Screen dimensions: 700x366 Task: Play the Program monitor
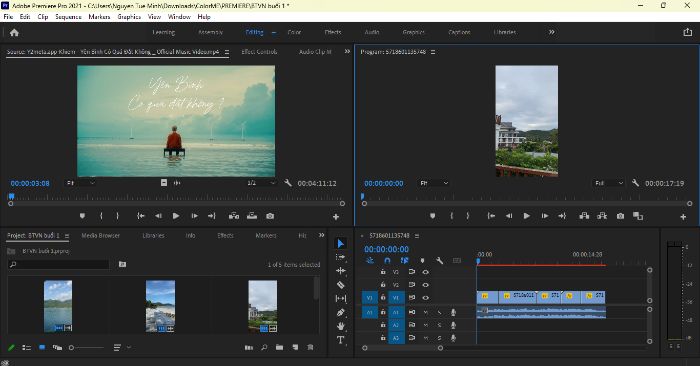click(x=527, y=216)
